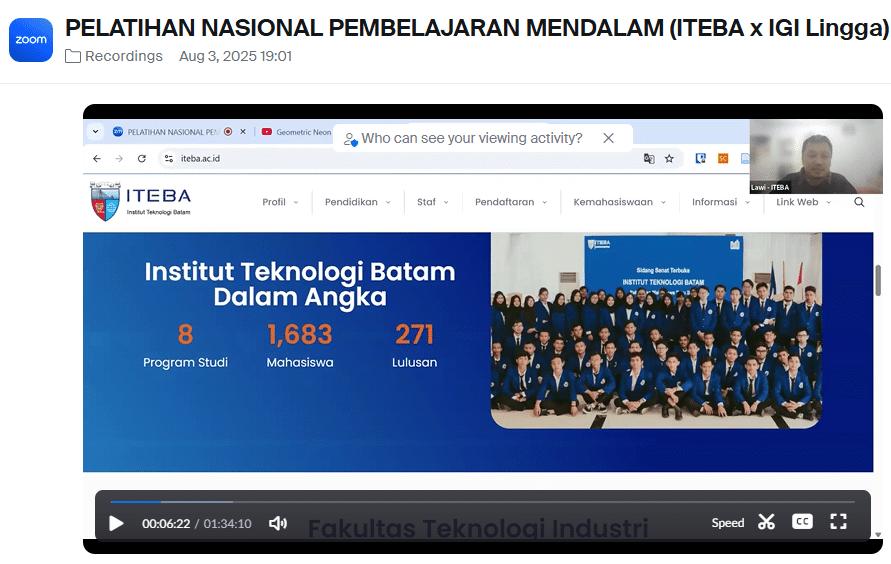This screenshot has width=891, height=564.
Task: Click the '8' Program Studi figure
Action: (x=185, y=335)
